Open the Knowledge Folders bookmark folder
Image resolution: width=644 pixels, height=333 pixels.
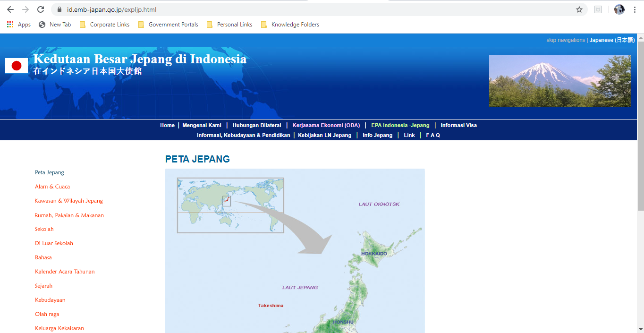click(290, 25)
